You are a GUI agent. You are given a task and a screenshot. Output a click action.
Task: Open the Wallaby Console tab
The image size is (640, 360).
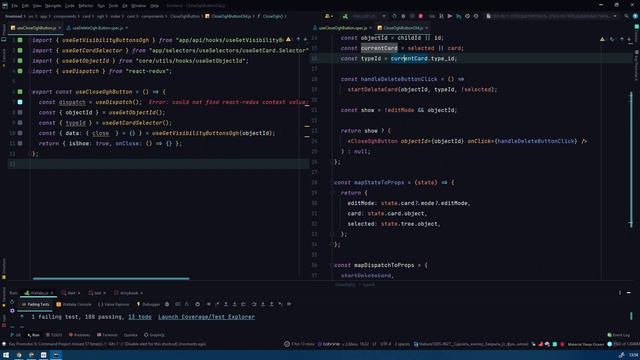(74, 304)
